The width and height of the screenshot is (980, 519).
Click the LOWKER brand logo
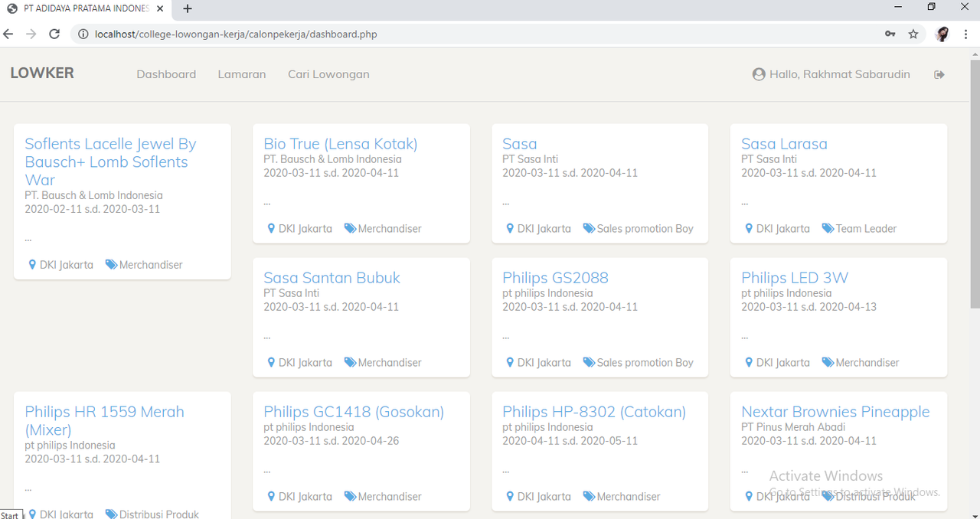tap(42, 73)
